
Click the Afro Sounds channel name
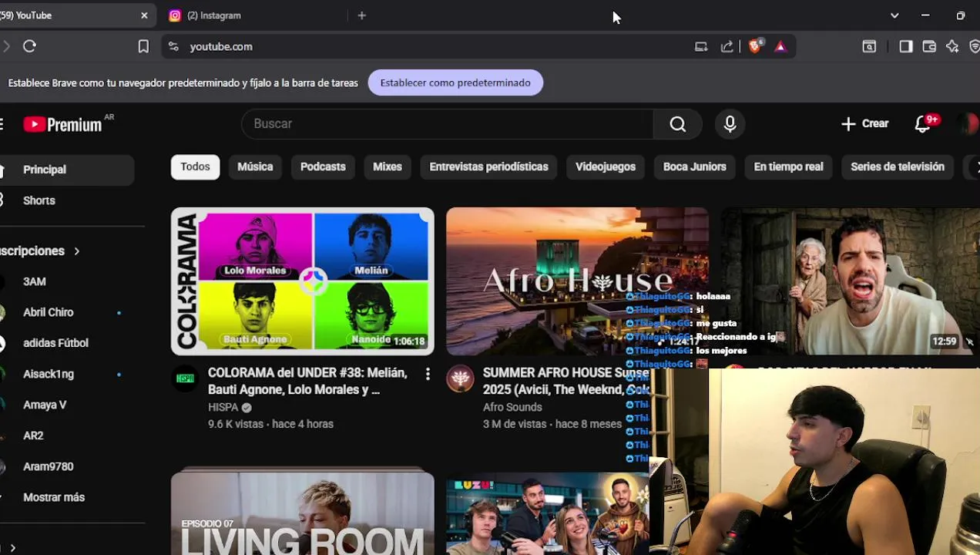[512, 407]
